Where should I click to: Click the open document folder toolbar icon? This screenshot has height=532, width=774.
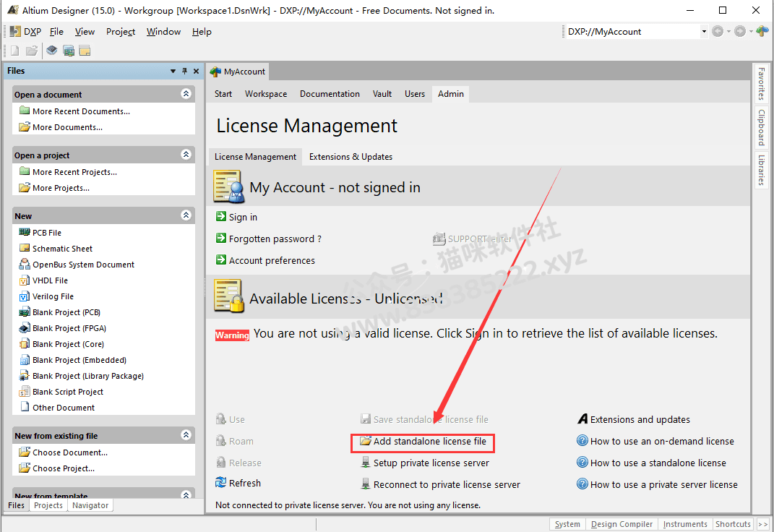click(32, 51)
